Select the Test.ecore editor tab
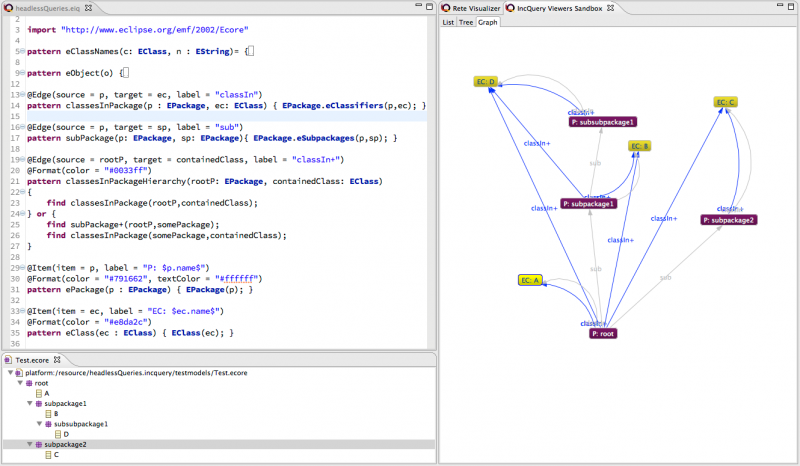The height and width of the screenshot is (466, 800). tap(33, 360)
